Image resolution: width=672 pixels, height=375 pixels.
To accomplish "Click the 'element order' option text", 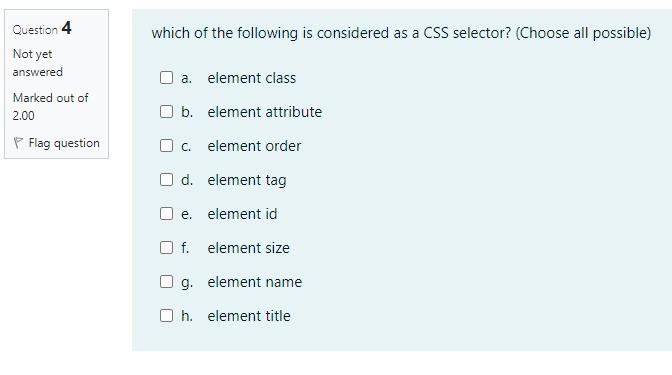I will pos(254,146).
